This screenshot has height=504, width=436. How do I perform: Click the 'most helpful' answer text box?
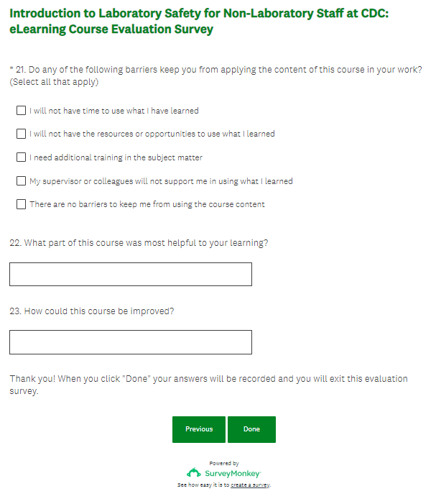131,274
